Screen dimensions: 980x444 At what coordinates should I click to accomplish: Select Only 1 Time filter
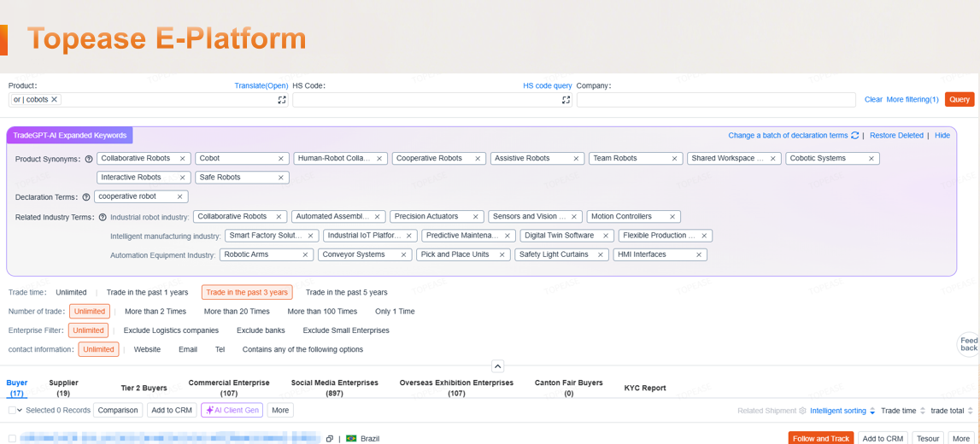click(395, 311)
